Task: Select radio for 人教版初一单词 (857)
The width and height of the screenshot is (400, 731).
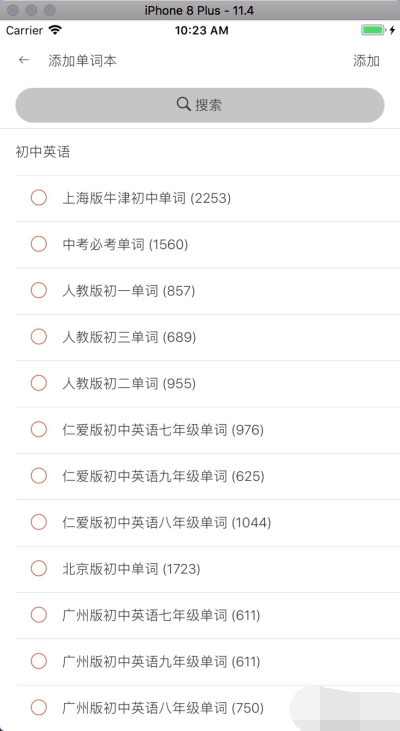Action: pyautogui.click(x=39, y=290)
